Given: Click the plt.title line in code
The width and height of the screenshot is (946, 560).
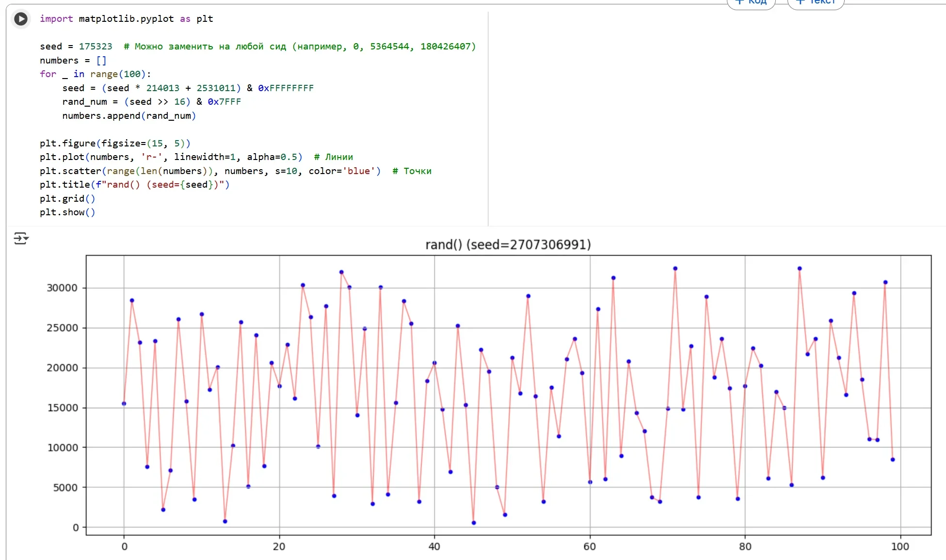Looking at the screenshot, I should [135, 185].
